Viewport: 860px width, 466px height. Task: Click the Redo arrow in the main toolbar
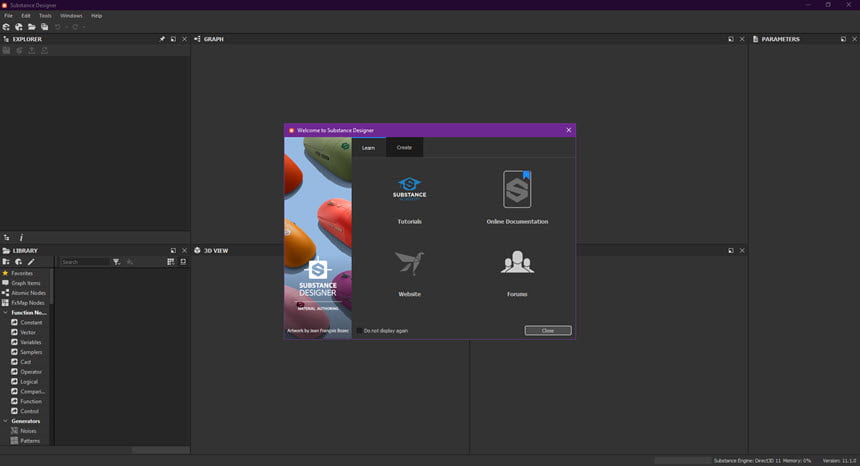(75, 27)
